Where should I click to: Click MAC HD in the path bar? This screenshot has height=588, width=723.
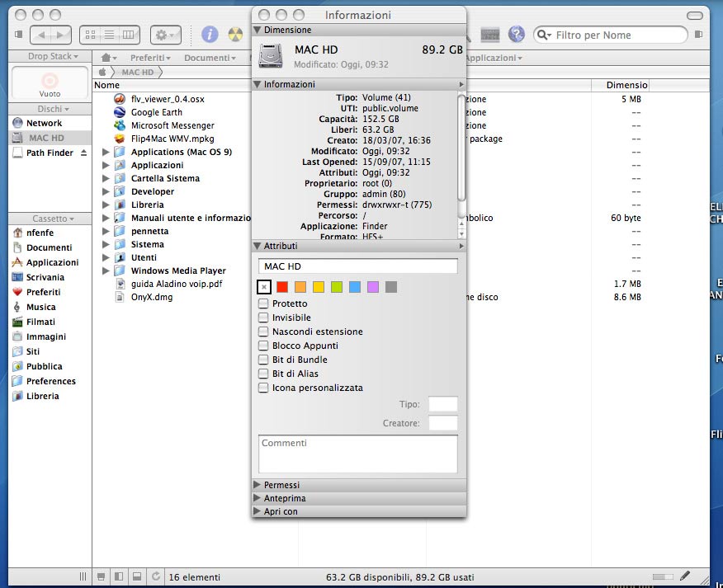pos(137,72)
